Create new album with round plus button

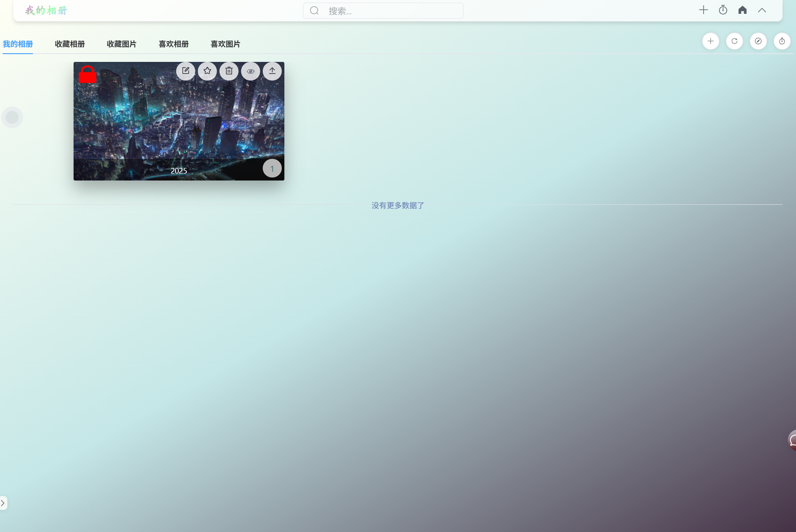[x=711, y=41]
